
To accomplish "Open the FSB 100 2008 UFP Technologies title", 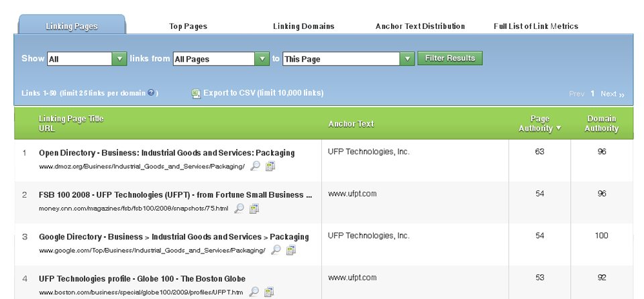I will click(175, 194).
